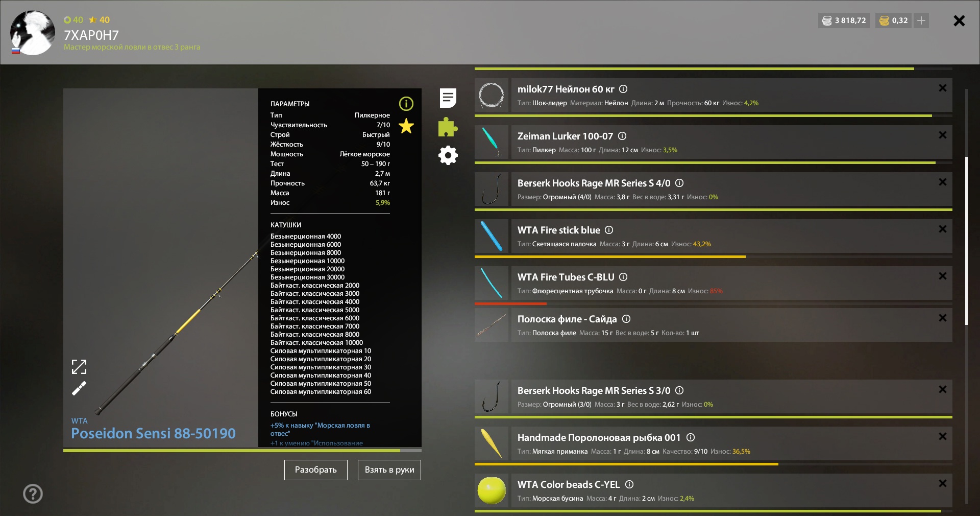The image size is (980, 516).
Task: Remove WTA Fire stick blue
Action: (x=942, y=229)
